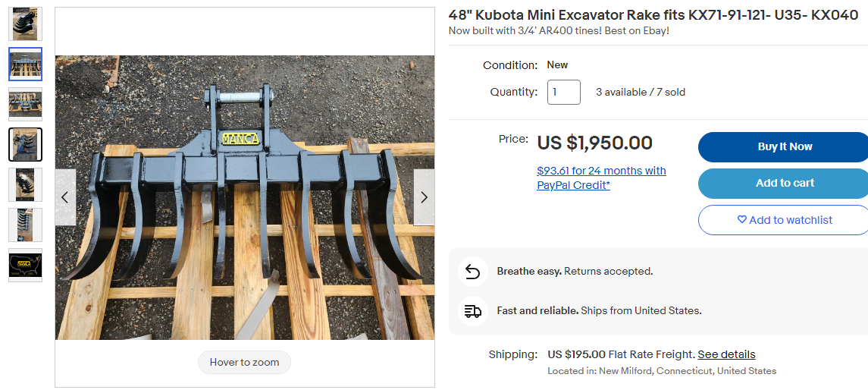Image resolution: width=868 pixels, height=390 pixels.
Task: Select the blue-highlighted second thumbnail
Action: pos(25,64)
